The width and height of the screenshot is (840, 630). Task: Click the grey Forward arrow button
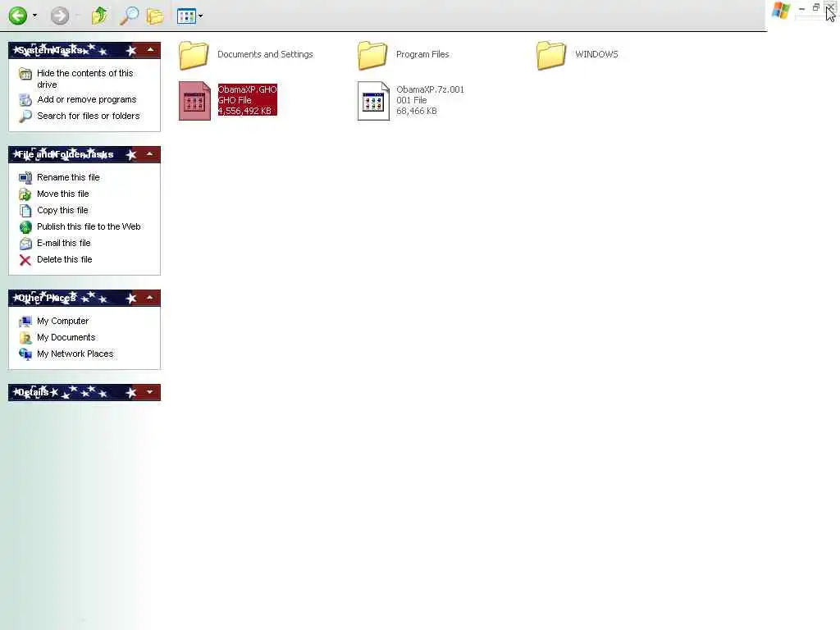pyautogui.click(x=60, y=16)
